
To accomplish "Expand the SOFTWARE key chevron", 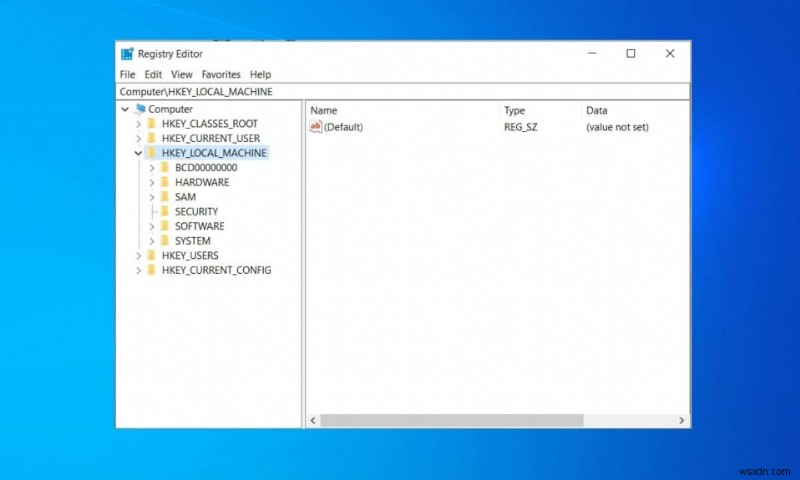I will pyautogui.click(x=152, y=226).
